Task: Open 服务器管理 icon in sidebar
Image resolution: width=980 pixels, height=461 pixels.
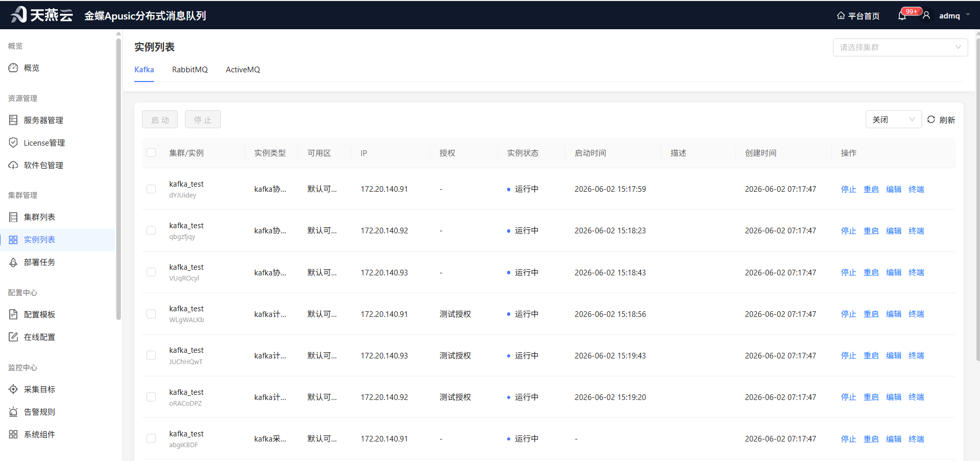Action: 13,120
